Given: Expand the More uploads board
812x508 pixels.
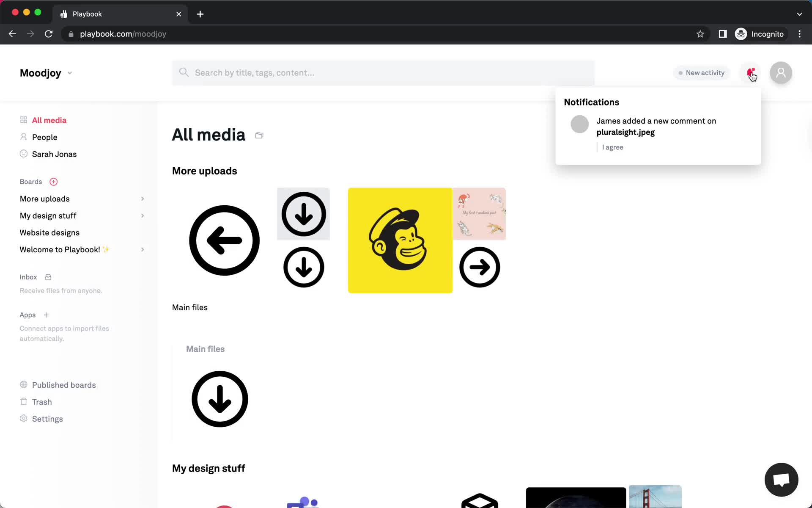Looking at the screenshot, I should click(142, 199).
